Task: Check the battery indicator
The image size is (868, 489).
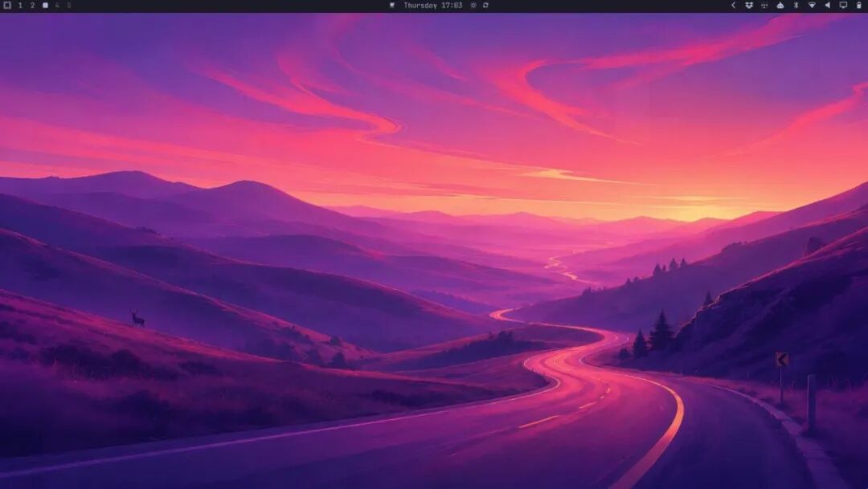Action: [858, 6]
